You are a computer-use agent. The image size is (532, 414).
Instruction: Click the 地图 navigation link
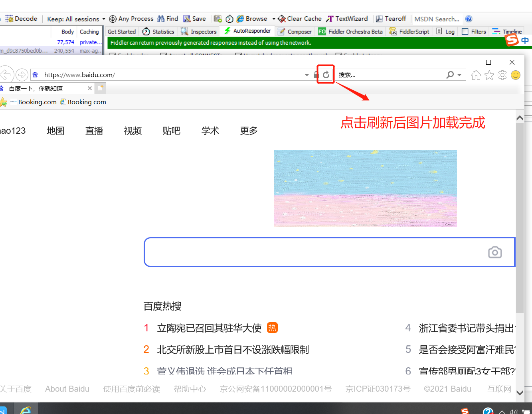click(55, 131)
